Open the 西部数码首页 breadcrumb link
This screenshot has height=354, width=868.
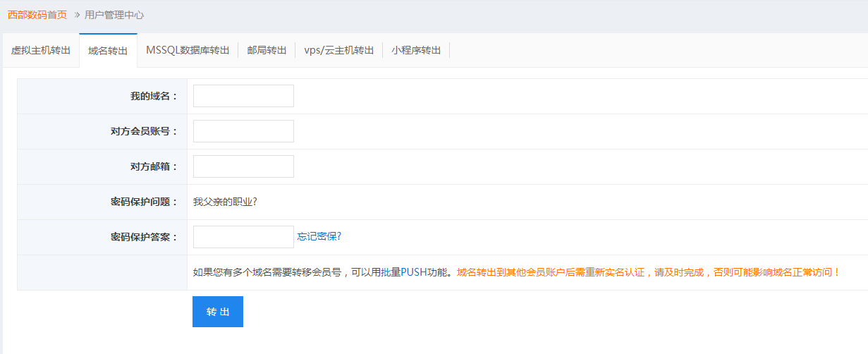pos(37,15)
